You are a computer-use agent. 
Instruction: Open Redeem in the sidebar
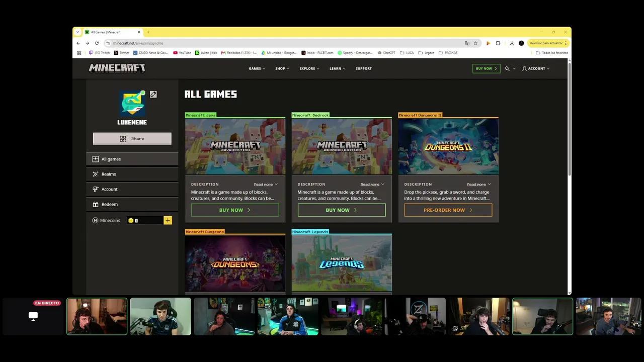click(132, 204)
